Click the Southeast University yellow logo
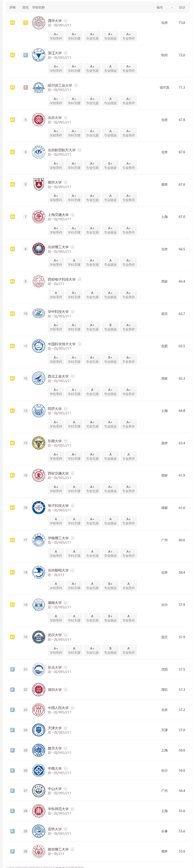 (x=38, y=443)
